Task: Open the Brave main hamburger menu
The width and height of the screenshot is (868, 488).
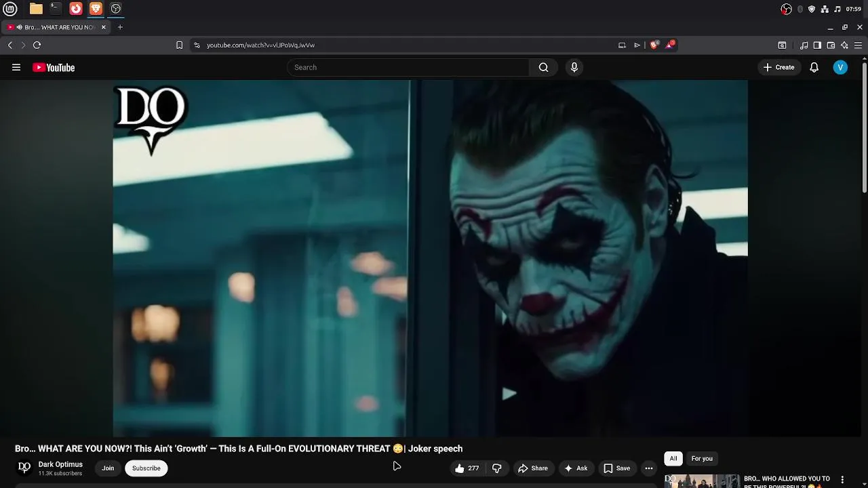Action: point(858,45)
